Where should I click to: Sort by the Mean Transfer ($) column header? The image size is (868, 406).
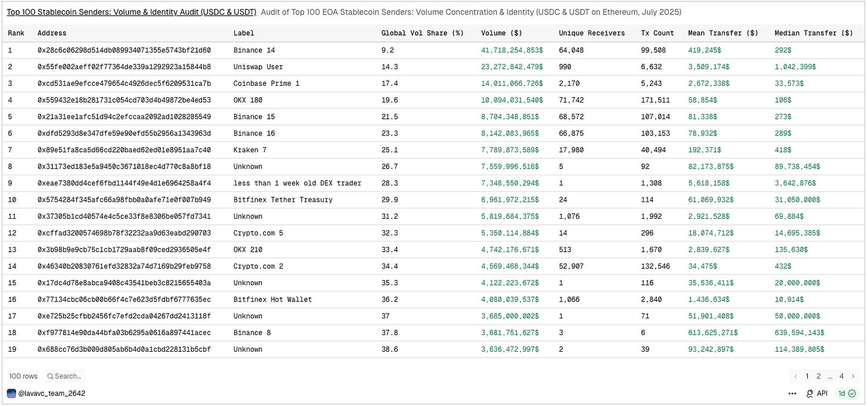[723, 33]
